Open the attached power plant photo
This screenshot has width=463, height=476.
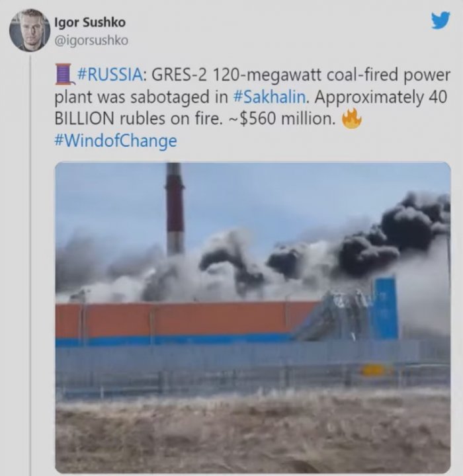(x=253, y=317)
